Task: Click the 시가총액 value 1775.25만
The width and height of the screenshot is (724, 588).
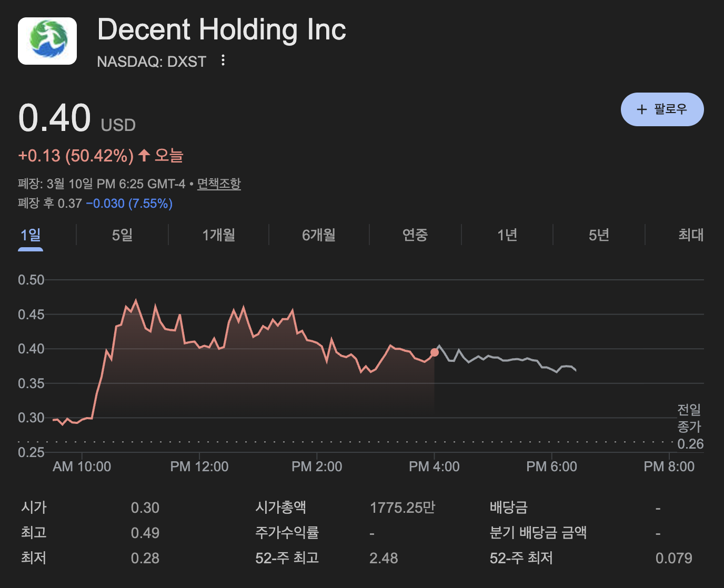Action: pyautogui.click(x=403, y=508)
